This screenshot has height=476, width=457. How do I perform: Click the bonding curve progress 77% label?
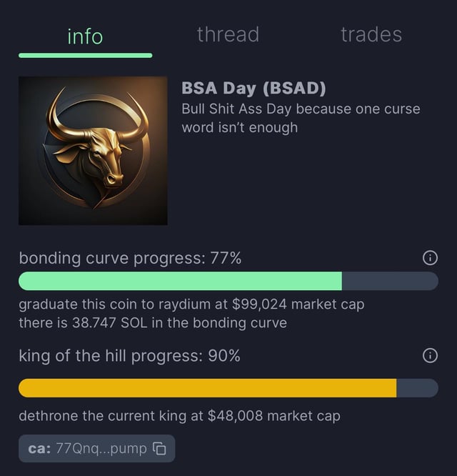point(130,258)
